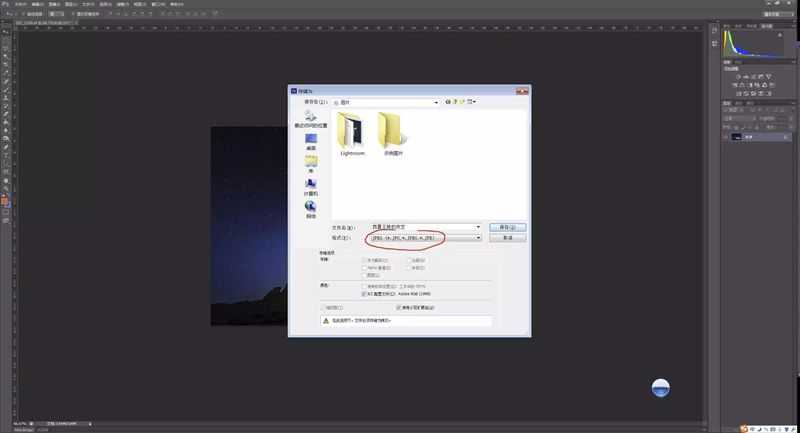Open the 滤镜 Filter menu in the menu bar
This screenshot has width=800, height=433.
click(x=122, y=4)
